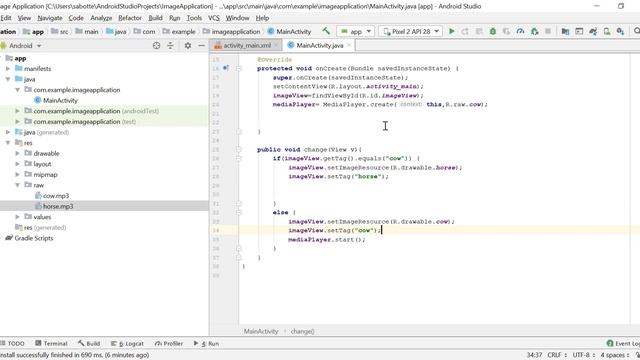Open the Profile app gauge icon

(520, 31)
